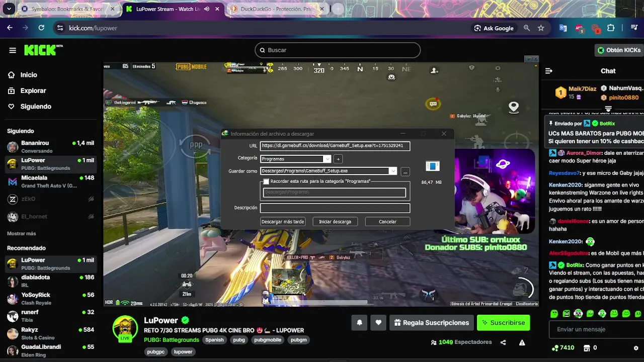
Task: Open YoSoyRick recommended channel
Action: pyautogui.click(x=50, y=299)
